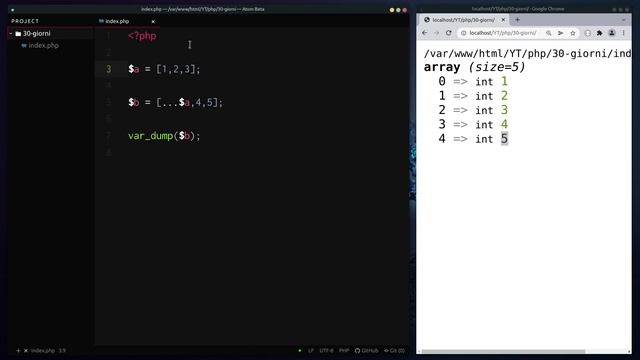640x360 pixels.
Task: Place the cursor on the '<?php' line
Action: (142, 36)
